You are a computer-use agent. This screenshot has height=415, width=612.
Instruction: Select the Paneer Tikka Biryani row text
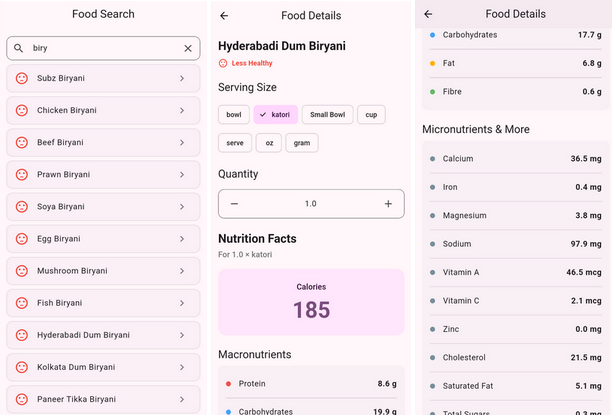(76, 399)
